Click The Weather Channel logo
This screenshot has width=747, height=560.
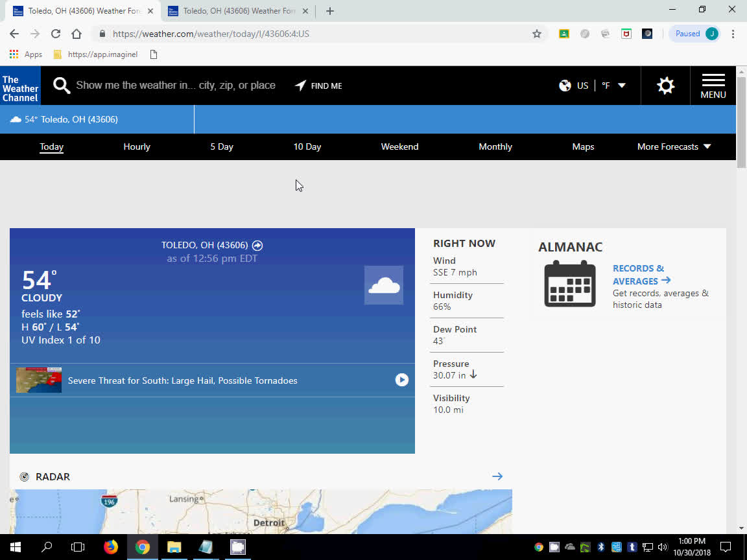coord(20,86)
